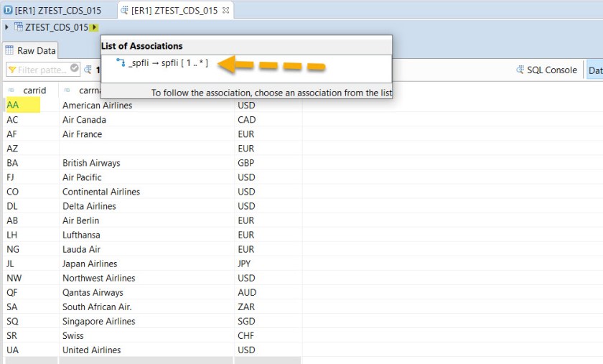Screen dimensions: 603x364
Task: Select the UA carrid cell
Action: tap(31, 350)
